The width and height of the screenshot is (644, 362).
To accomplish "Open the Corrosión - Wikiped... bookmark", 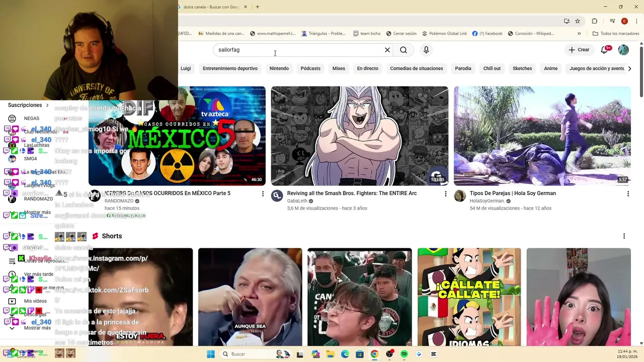I will pos(531,34).
